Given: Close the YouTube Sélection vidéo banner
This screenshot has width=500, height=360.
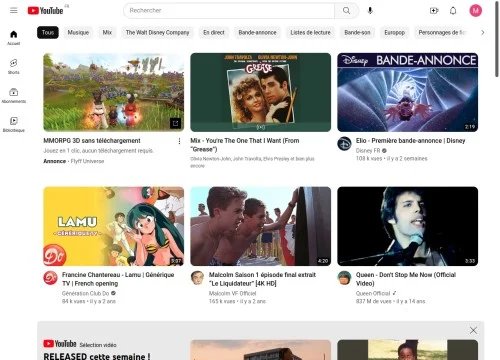Looking at the screenshot, I should (x=473, y=330).
